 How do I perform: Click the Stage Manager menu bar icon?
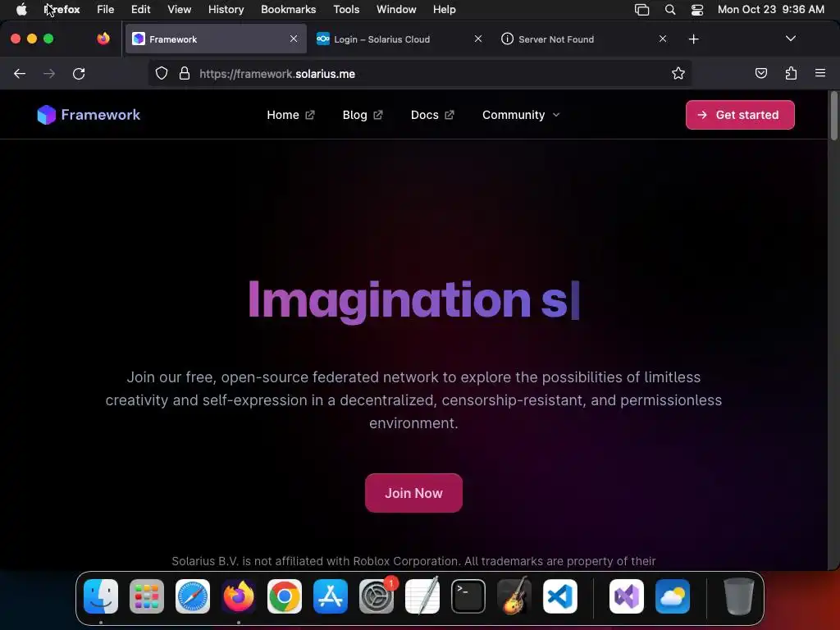641,10
